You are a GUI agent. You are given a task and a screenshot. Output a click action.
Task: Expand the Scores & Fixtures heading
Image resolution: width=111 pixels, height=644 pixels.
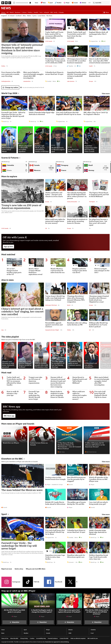(11, 158)
